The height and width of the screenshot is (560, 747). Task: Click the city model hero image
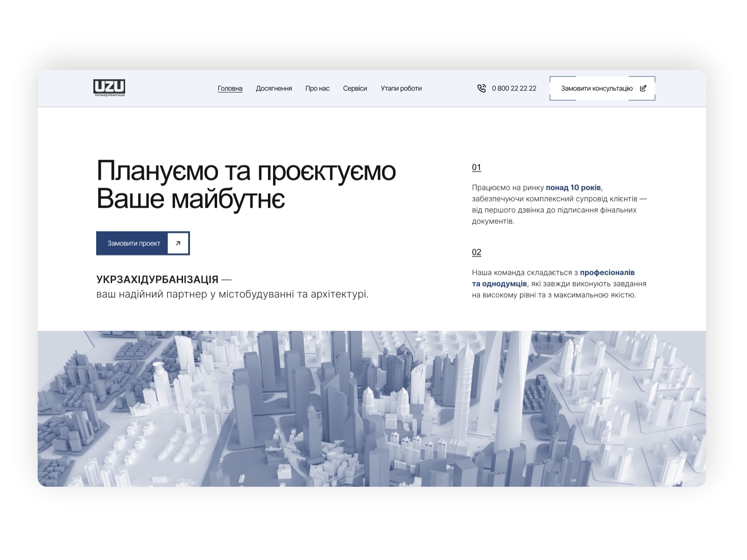pyautogui.click(x=373, y=411)
